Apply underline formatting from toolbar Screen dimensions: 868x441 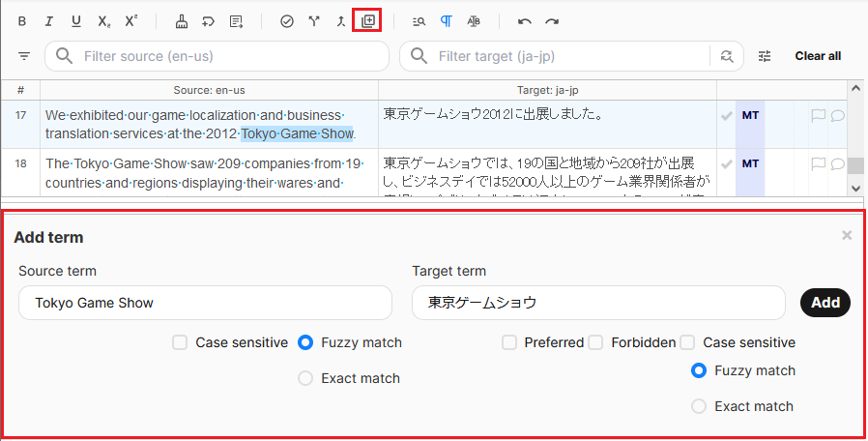point(76,20)
